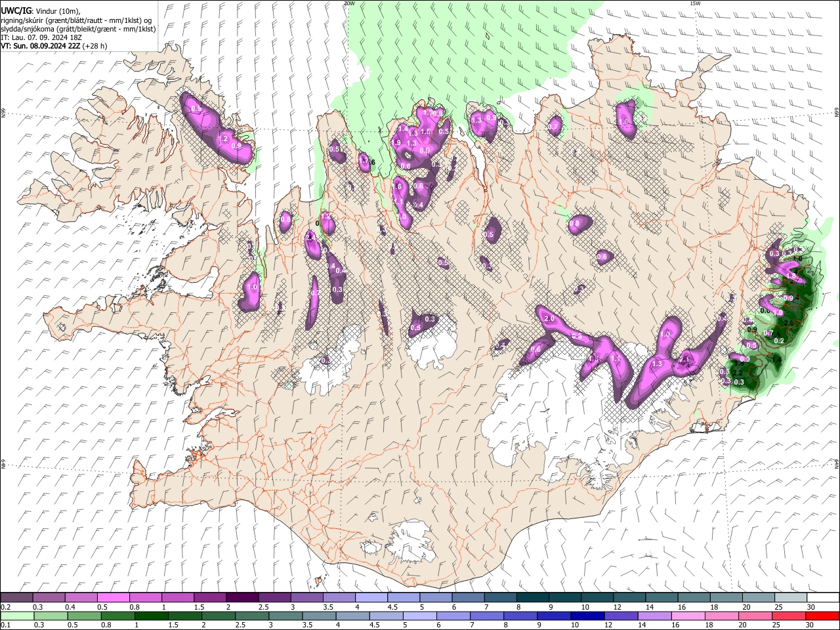Select the white 30 swatch in upper legend
The width and height of the screenshot is (840, 630).
tap(823, 597)
